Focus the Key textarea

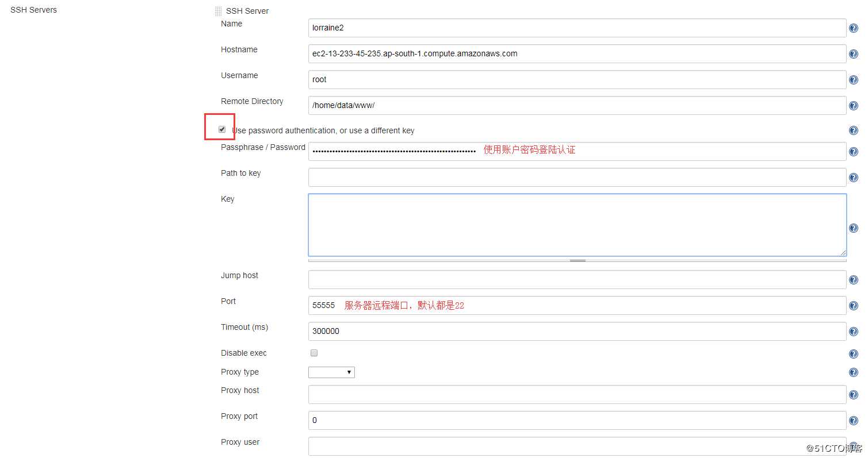click(x=577, y=225)
